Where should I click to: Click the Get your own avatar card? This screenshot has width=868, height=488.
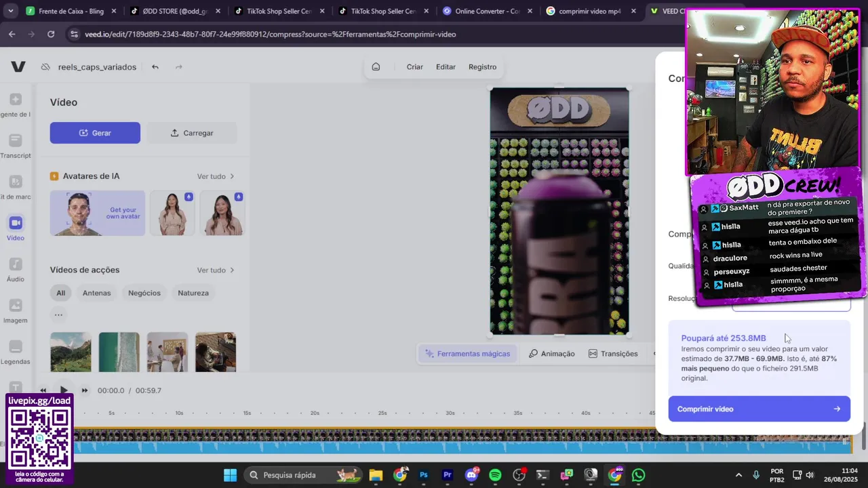(x=98, y=213)
